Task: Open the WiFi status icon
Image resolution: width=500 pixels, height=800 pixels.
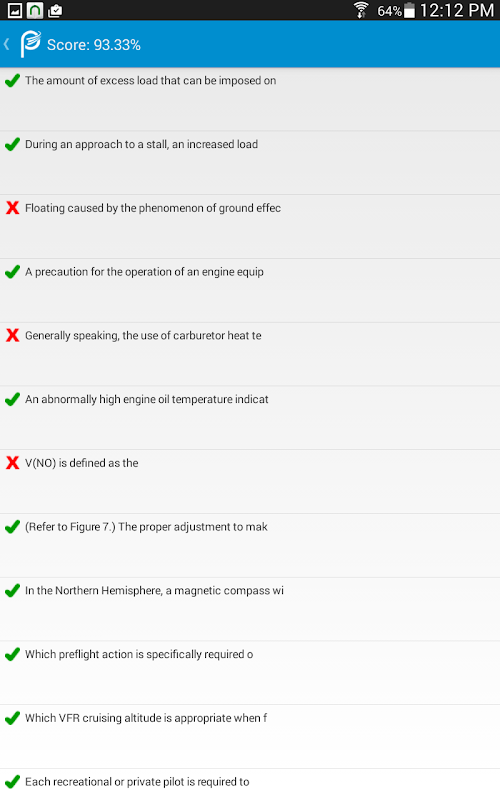Action: 361,10
